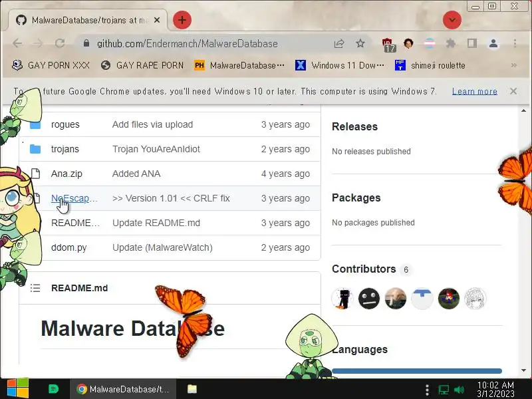The image size is (532, 399).
Task: Open the README... file entry
Action: 75,223
